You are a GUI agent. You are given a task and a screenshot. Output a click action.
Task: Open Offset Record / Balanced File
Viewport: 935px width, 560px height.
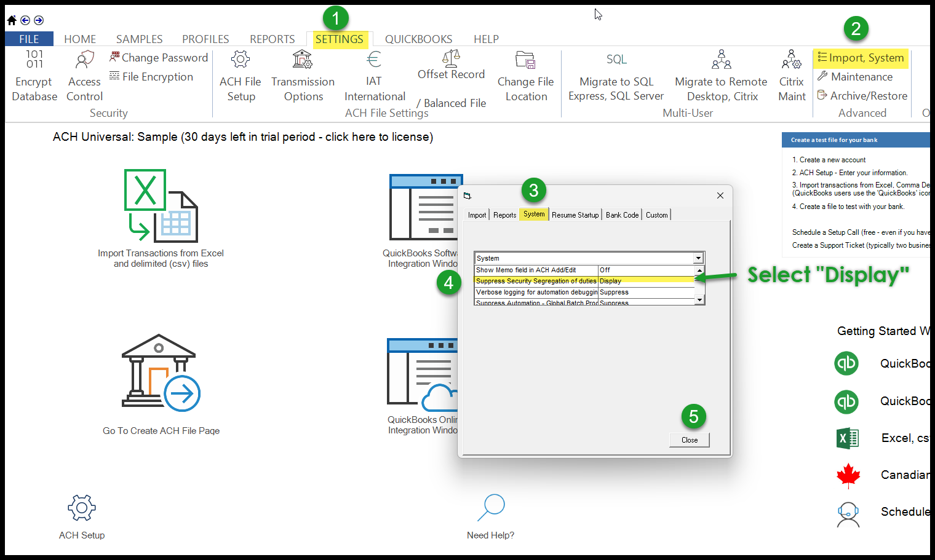452,79
